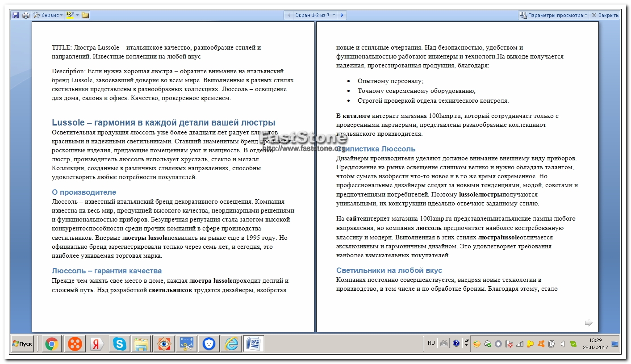Click the bold word сайте
631x364 pixels.
(x=355, y=219)
